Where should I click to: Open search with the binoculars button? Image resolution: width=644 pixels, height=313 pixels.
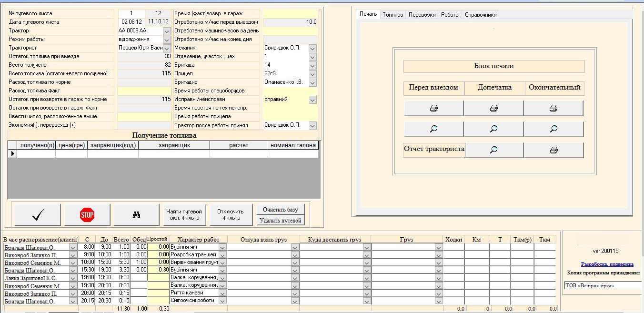pos(137,215)
